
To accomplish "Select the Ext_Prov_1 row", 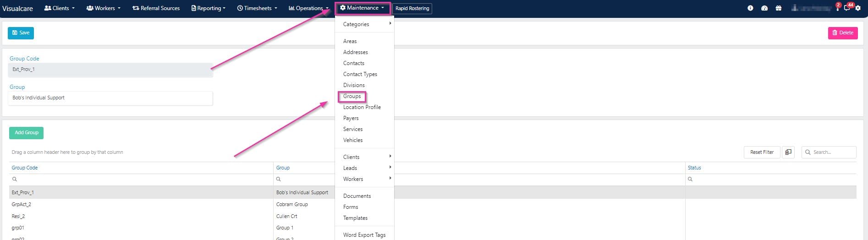I will coord(433,192).
